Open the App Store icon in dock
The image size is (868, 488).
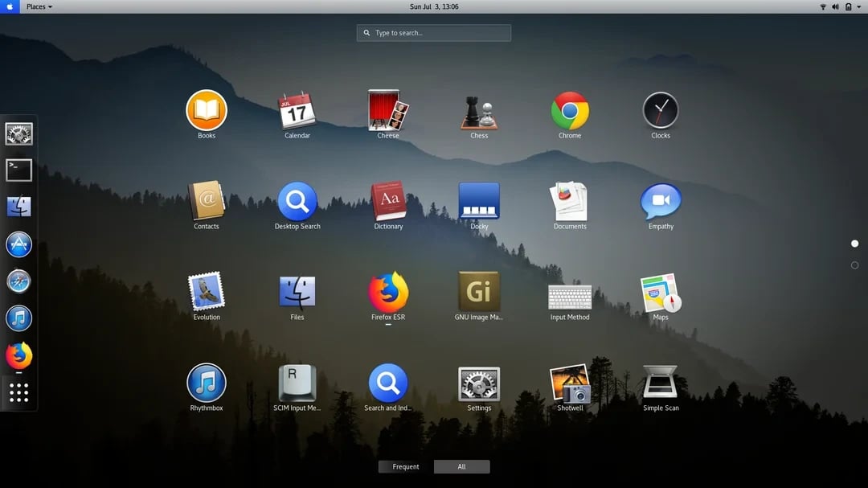pos(18,244)
